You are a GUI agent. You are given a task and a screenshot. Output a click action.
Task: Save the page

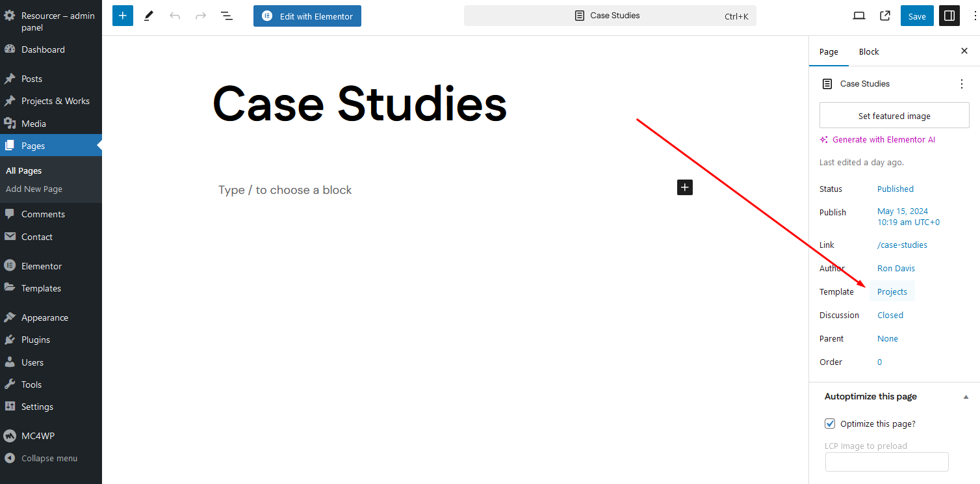[917, 16]
